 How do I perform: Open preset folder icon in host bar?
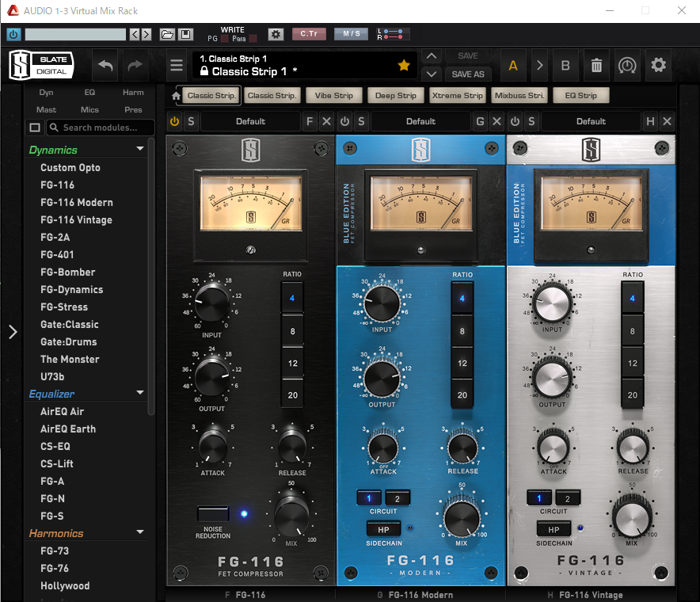167,34
